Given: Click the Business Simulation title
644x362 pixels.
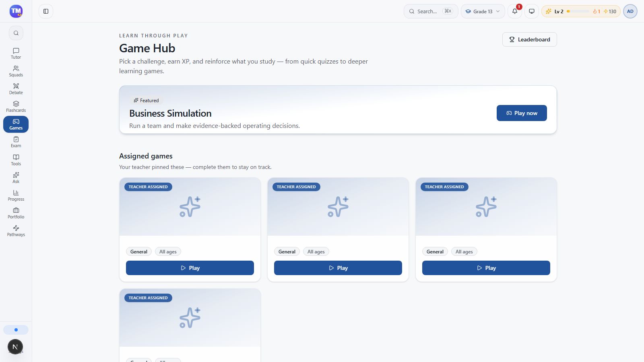Looking at the screenshot, I should (x=170, y=113).
